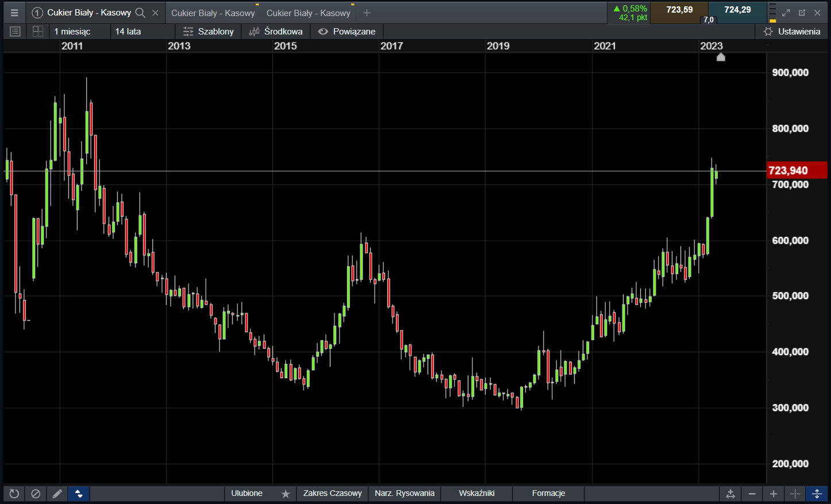The image size is (831, 504).
Task: Click the red 723,940 price label
Action: pyautogui.click(x=797, y=171)
